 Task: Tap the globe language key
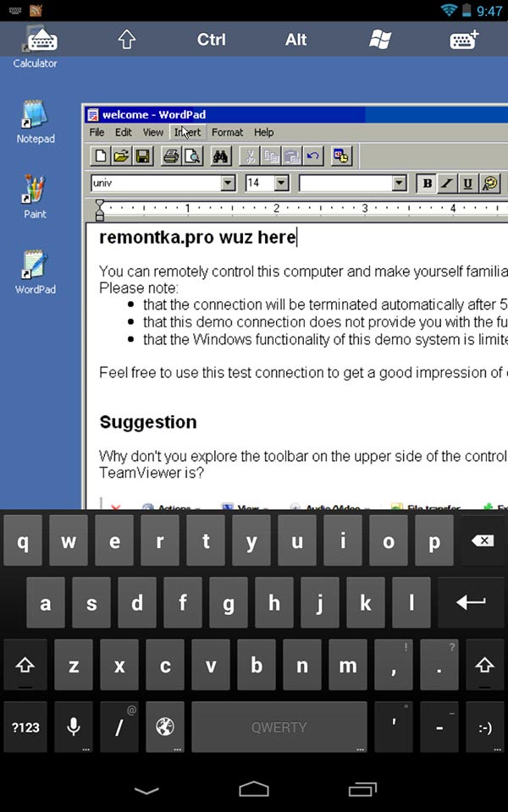tap(165, 727)
